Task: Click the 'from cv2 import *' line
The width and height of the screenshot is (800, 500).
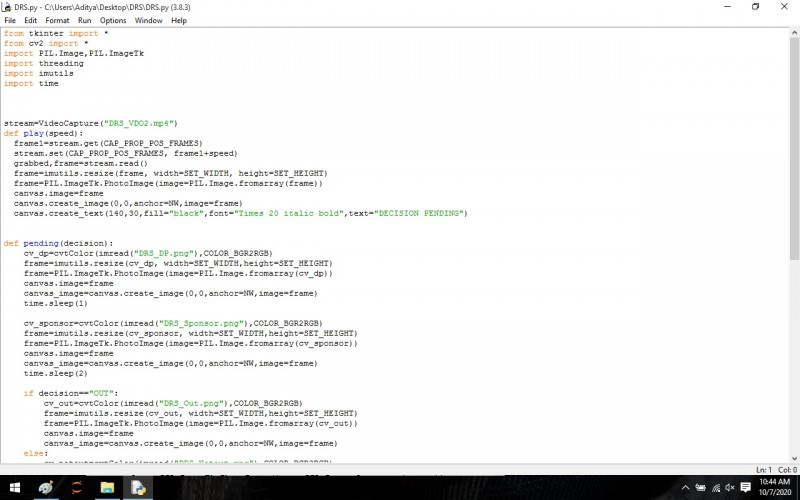Action: (x=46, y=43)
